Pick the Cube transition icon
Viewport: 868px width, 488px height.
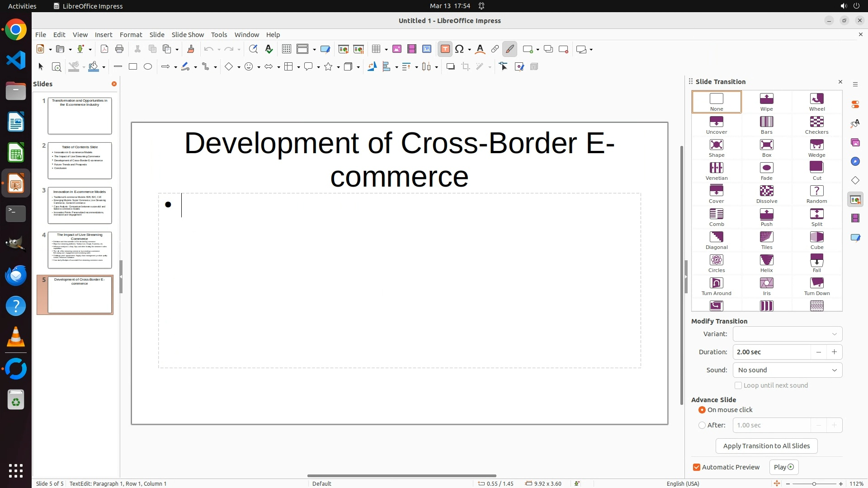tap(816, 240)
